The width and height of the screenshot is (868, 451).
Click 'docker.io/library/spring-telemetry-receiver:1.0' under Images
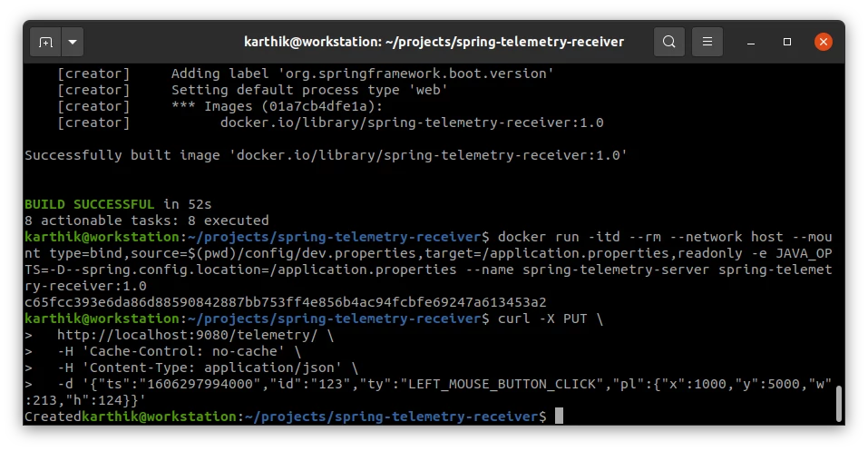click(x=412, y=123)
